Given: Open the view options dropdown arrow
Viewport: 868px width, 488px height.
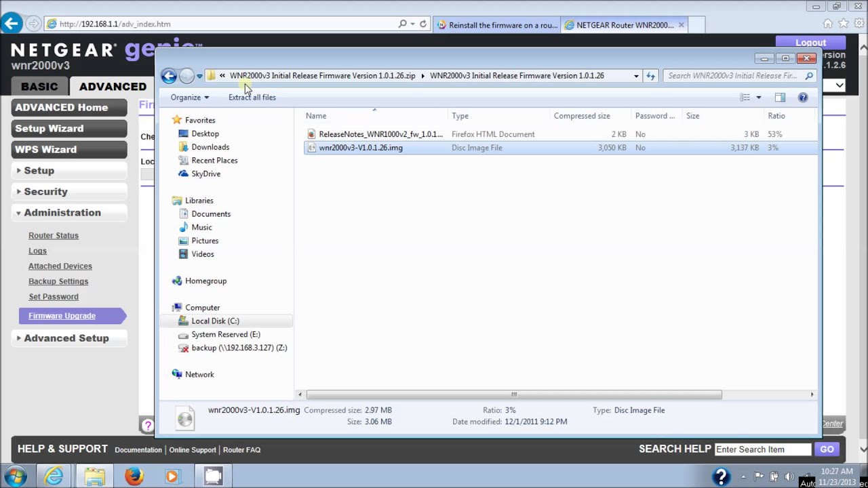Looking at the screenshot, I should [x=758, y=98].
